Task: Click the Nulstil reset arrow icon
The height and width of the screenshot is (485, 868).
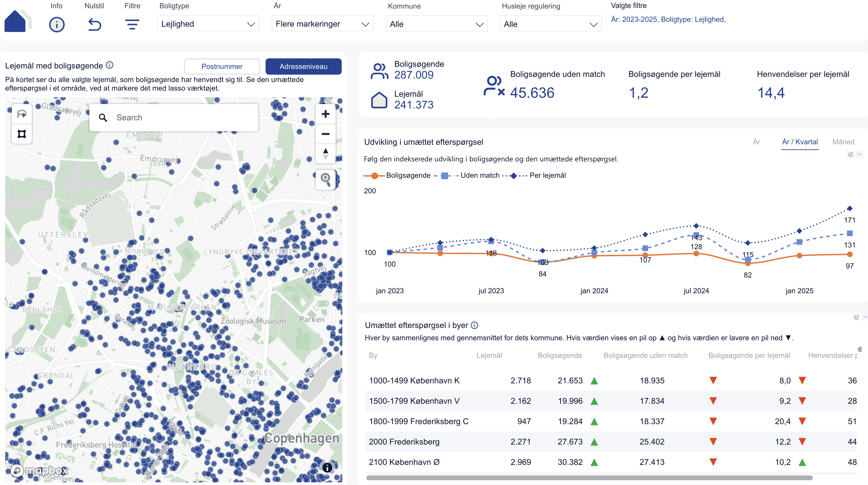Action: [x=95, y=25]
